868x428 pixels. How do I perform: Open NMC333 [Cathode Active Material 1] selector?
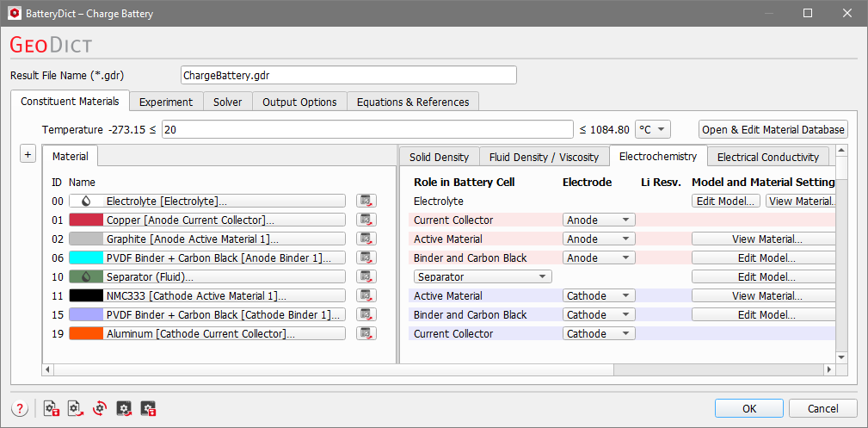pos(207,295)
